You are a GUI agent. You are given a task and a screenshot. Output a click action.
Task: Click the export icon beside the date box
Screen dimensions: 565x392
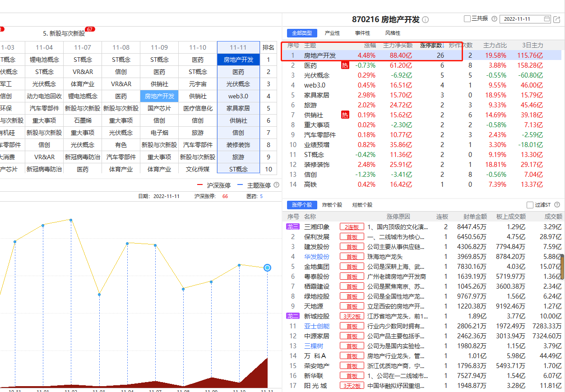click(x=557, y=19)
